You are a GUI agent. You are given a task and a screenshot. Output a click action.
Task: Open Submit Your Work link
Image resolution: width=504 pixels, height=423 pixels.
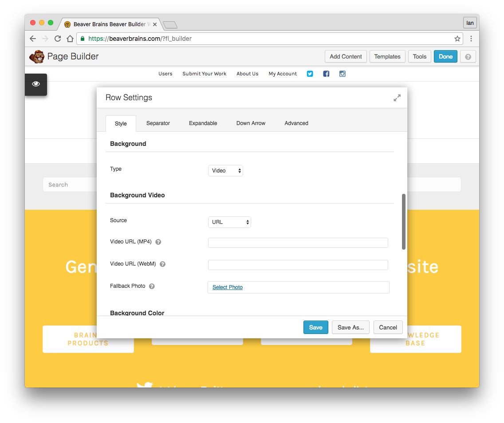coord(205,74)
